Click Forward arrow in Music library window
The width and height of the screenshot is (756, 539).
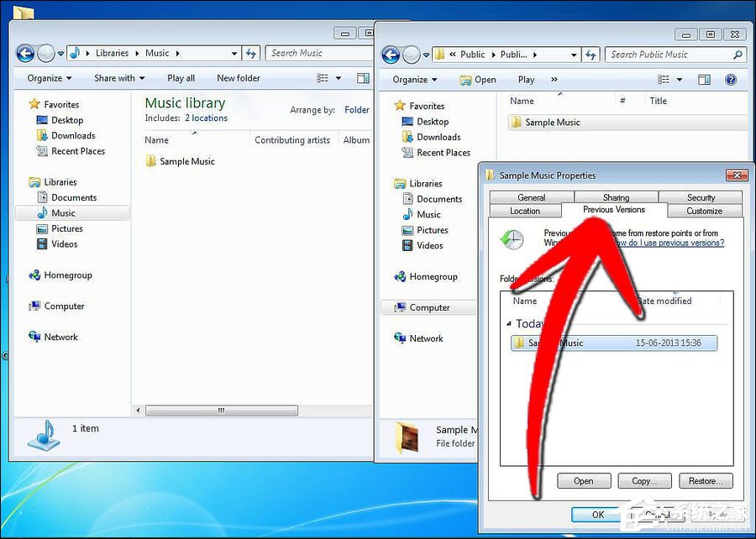(x=46, y=54)
